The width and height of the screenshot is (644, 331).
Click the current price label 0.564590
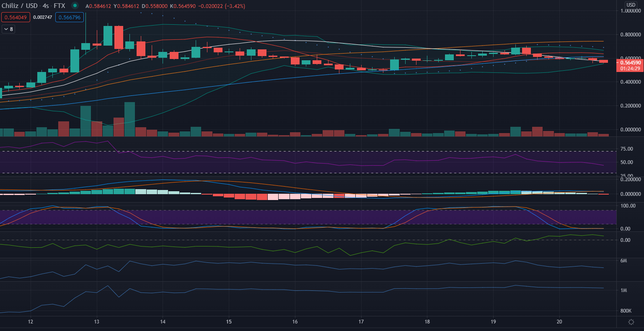point(630,62)
